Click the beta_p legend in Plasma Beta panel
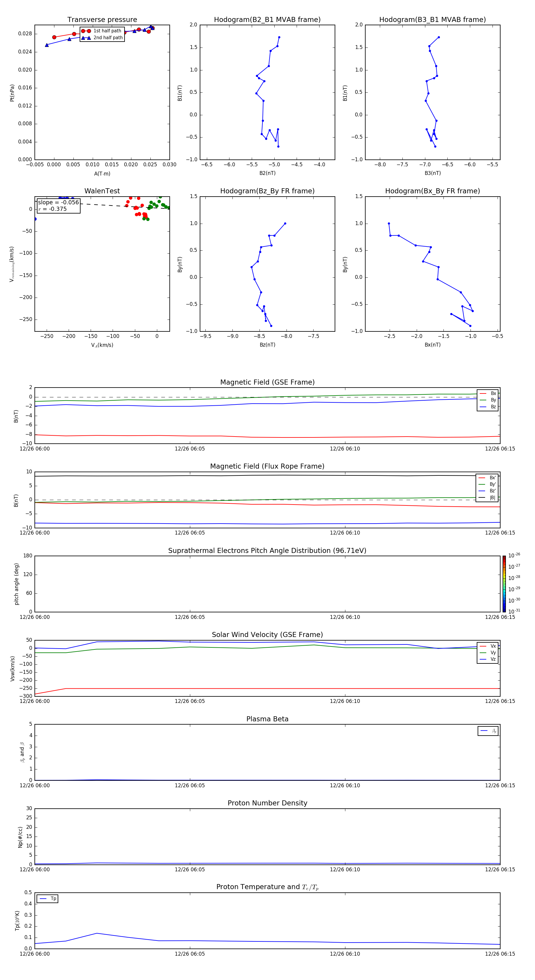 click(488, 731)
